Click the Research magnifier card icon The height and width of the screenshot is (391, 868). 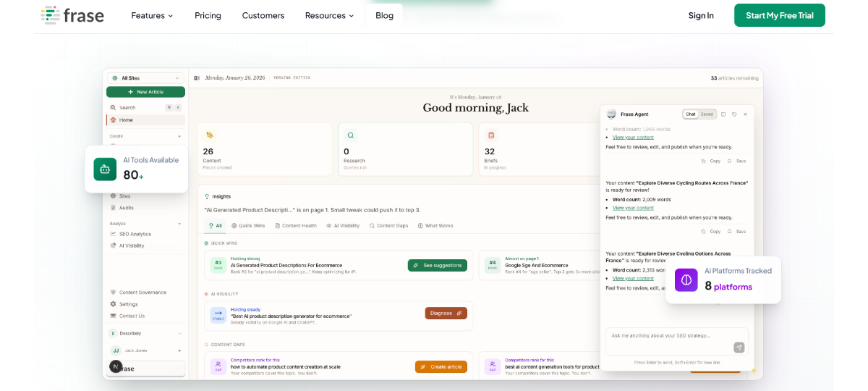coord(351,135)
